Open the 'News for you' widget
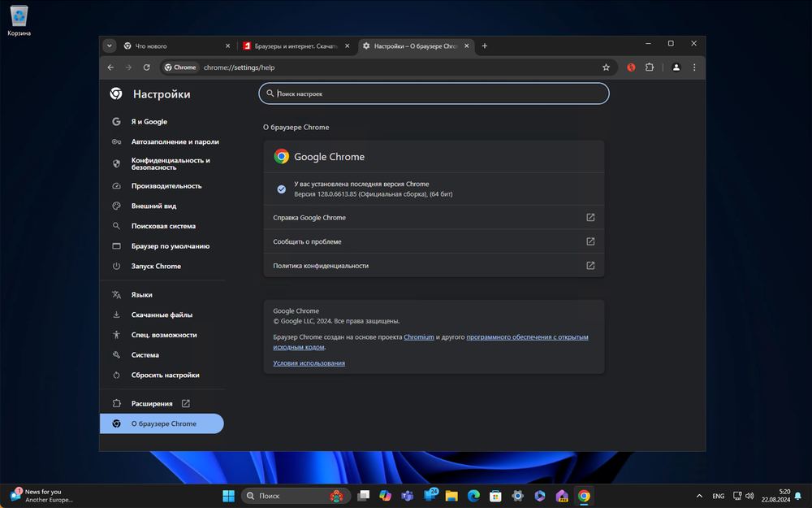The height and width of the screenshot is (508, 812). point(42,496)
